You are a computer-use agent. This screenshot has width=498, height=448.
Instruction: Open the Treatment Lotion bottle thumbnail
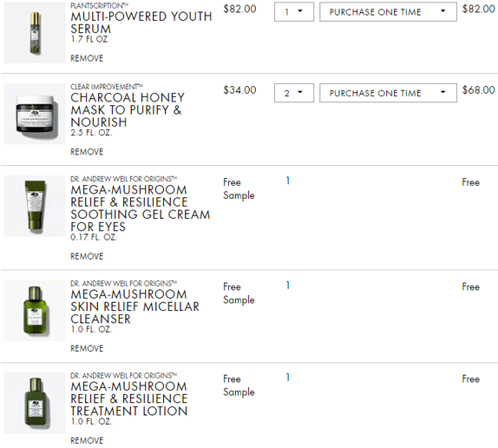point(35,403)
